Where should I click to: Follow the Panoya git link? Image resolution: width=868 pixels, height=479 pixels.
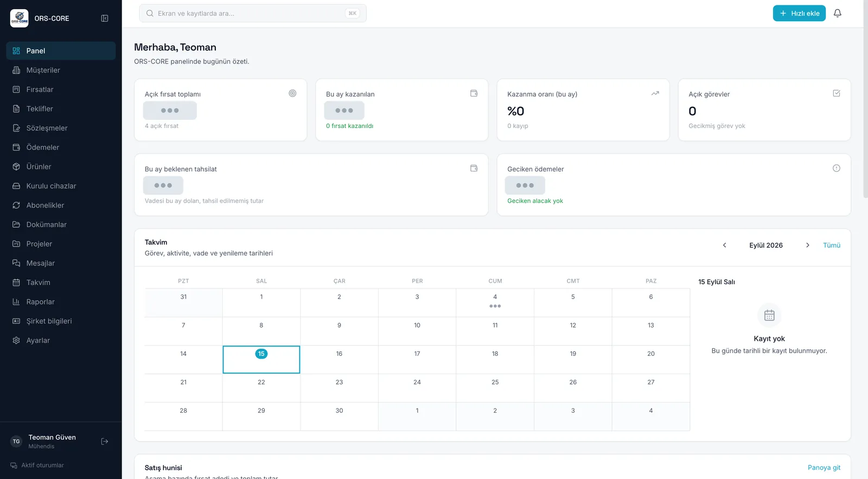coord(824,468)
